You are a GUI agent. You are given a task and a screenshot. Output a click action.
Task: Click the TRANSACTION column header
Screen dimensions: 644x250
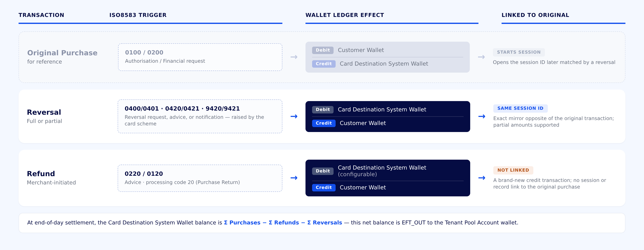(x=41, y=15)
